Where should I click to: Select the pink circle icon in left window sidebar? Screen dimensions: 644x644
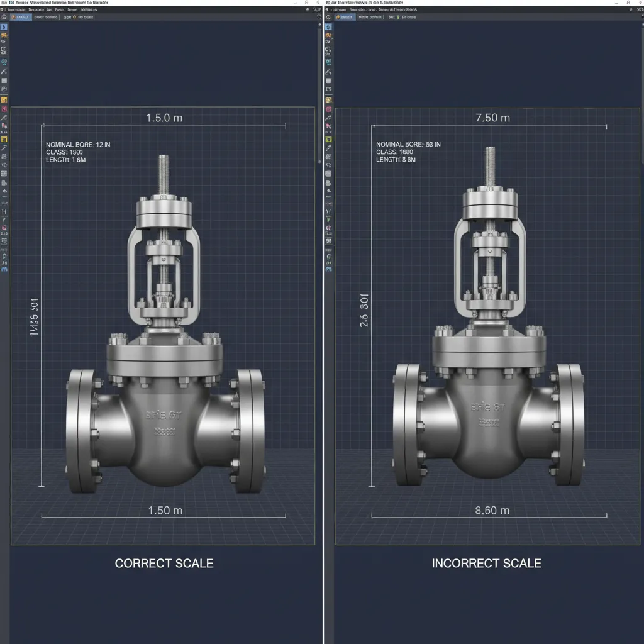4,228
